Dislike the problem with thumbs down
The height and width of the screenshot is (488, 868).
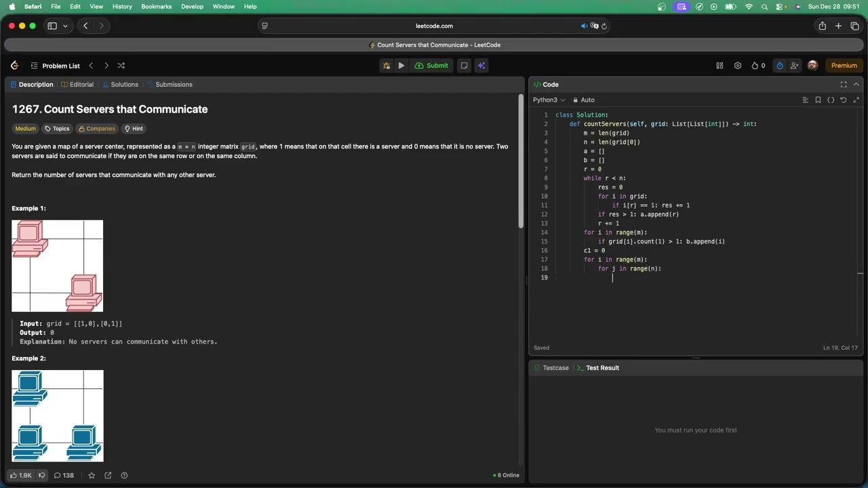[41, 475]
